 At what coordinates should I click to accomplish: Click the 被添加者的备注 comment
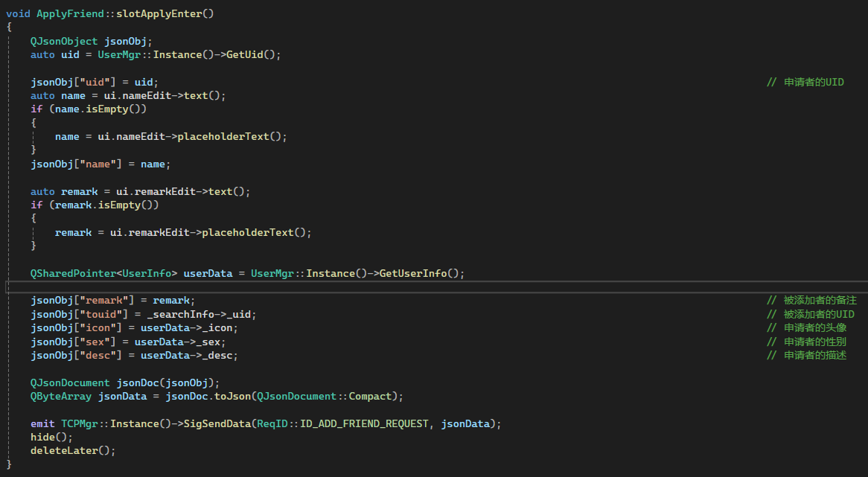pos(811,301)
